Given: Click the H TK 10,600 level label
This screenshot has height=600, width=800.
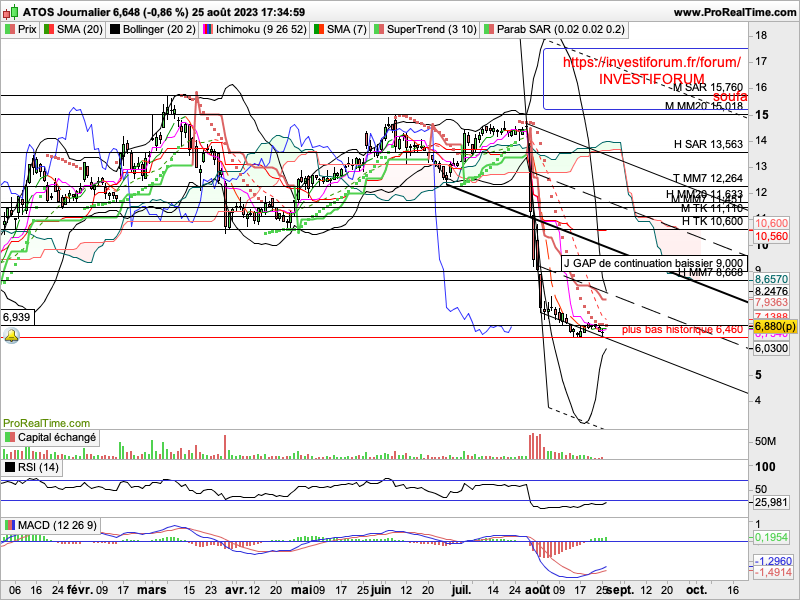Looking at the screenshot, I should click(x=712, y=221).
